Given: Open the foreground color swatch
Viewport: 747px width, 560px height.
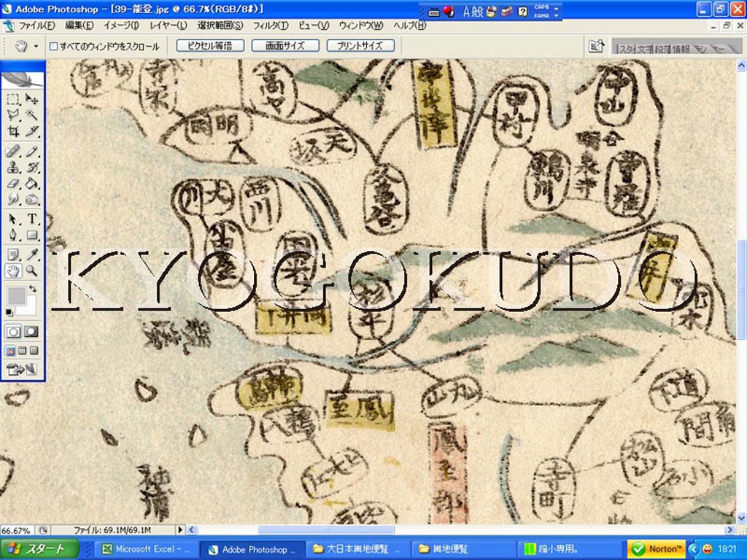Looking at the screenshot, I should click(16, 296).
